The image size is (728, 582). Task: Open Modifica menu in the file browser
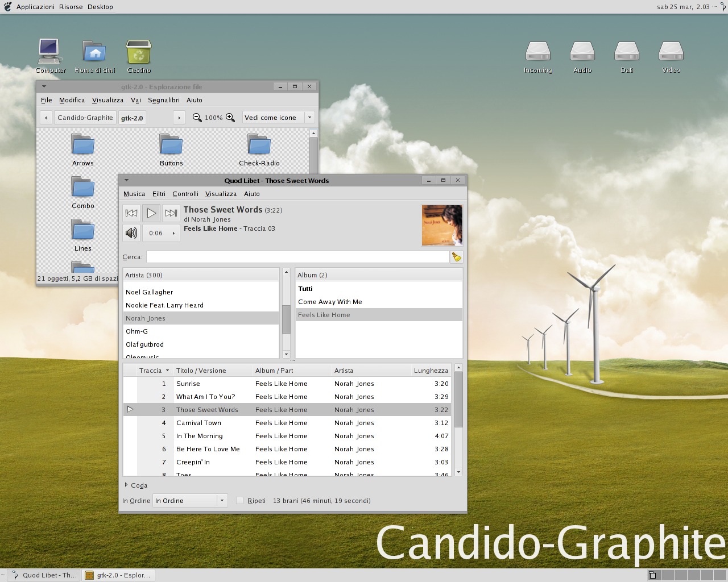[x=72, y=100]
